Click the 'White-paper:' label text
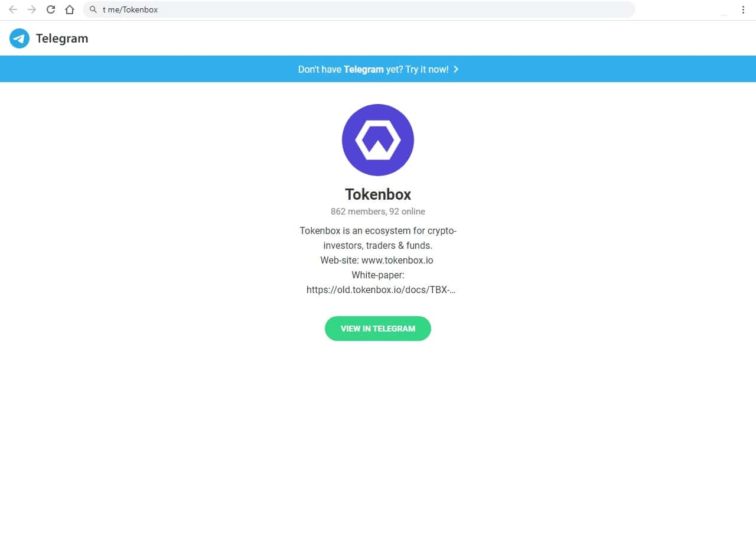 click(378, 275)
